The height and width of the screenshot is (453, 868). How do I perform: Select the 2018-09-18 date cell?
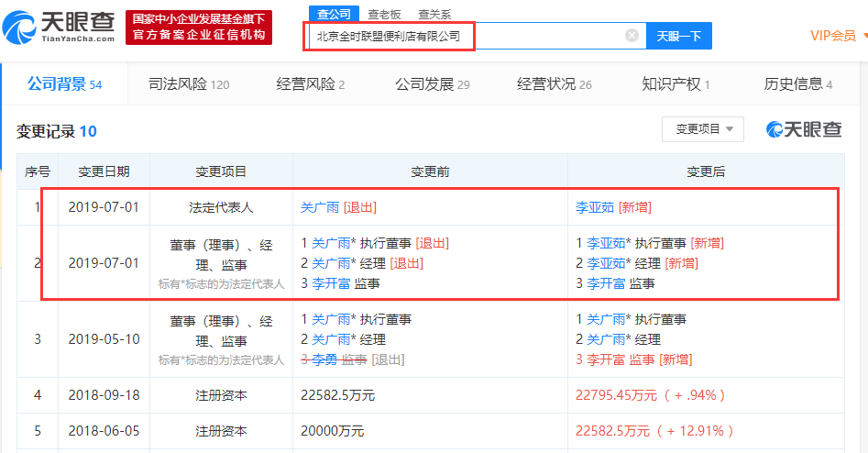[104, 395]
